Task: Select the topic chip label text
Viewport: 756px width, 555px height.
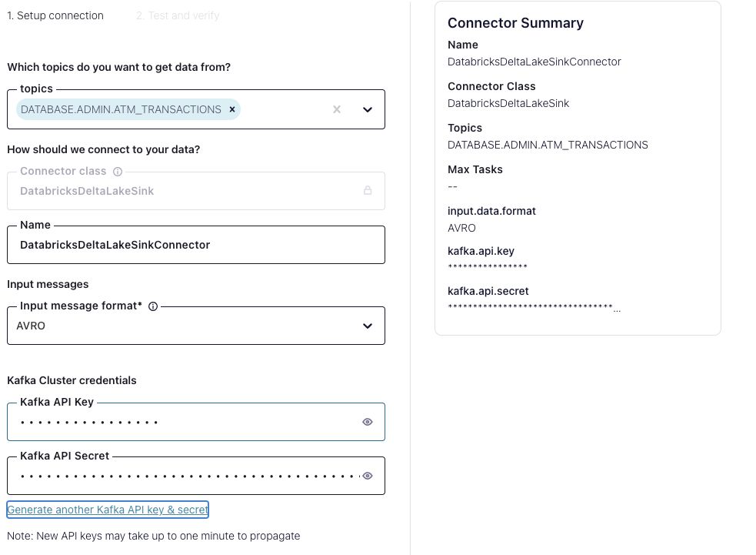Action: pyautogui.click(x=121, y=109)
